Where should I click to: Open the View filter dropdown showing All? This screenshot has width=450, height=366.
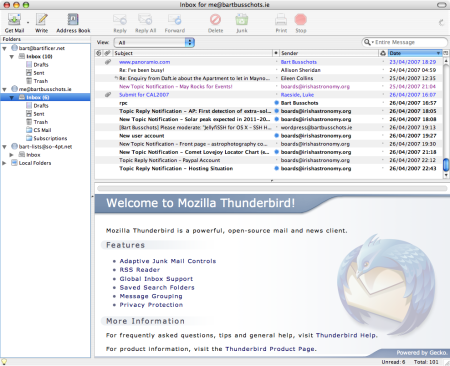(x=154, y=42)
